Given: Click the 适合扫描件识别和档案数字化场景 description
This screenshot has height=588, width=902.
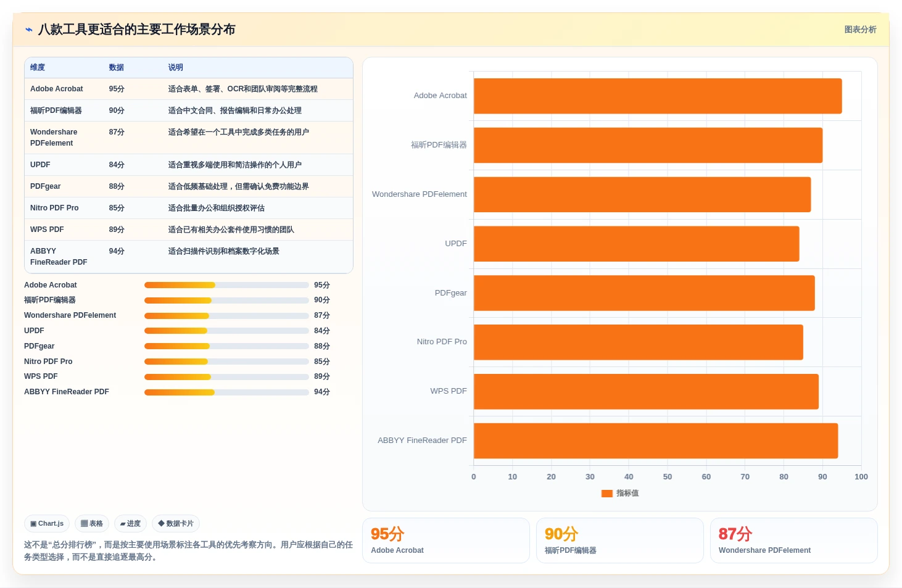Looking at the screenshot, I should tap(223, 251).
